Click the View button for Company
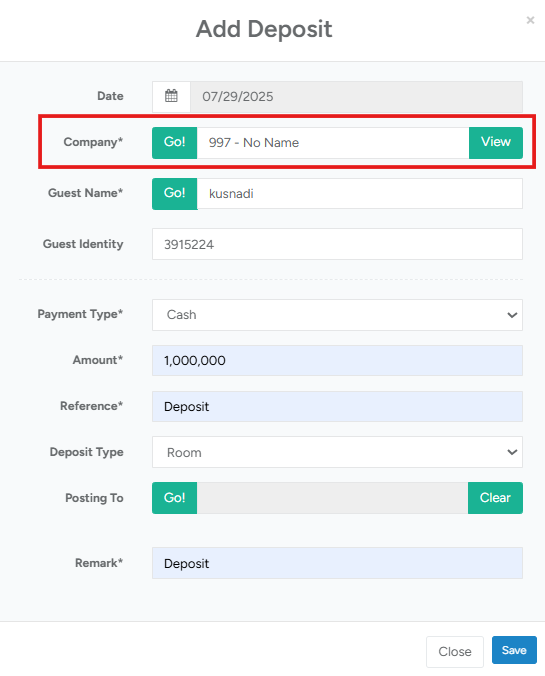545x676 pixels. point(496,143)
